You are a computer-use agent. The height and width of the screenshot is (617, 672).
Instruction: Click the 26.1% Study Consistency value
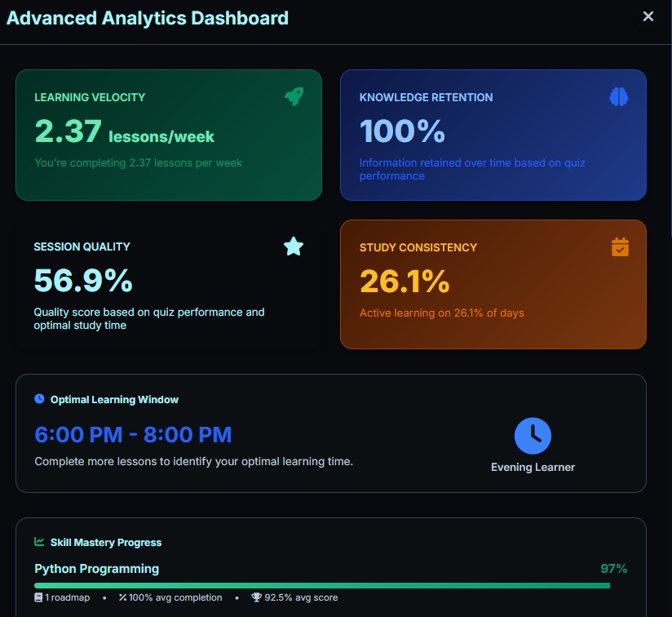405,282
